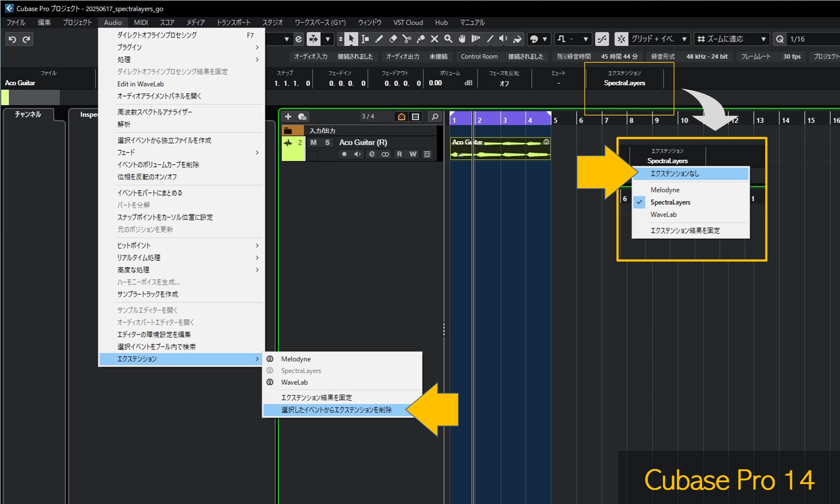Select the Split scissors tool
Image resolution: width=840 pixels, height=504 pixels.
(x=407, y=39)
